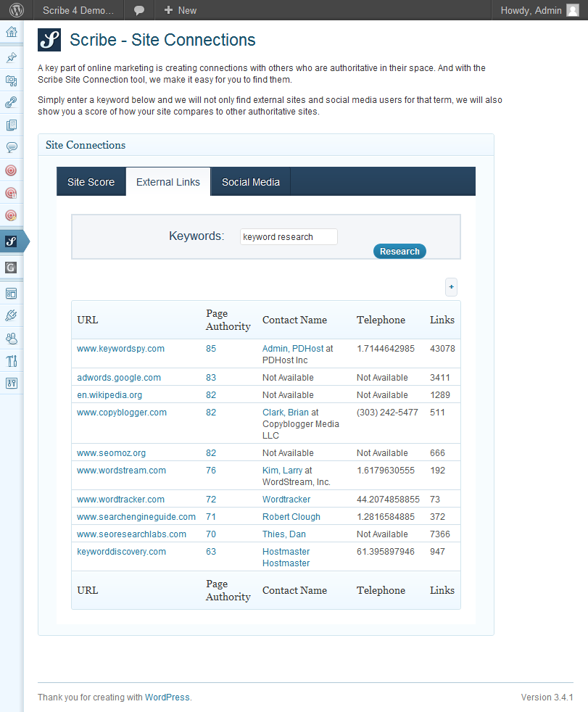Open the www.wordtracker.com link

point(121,500)
